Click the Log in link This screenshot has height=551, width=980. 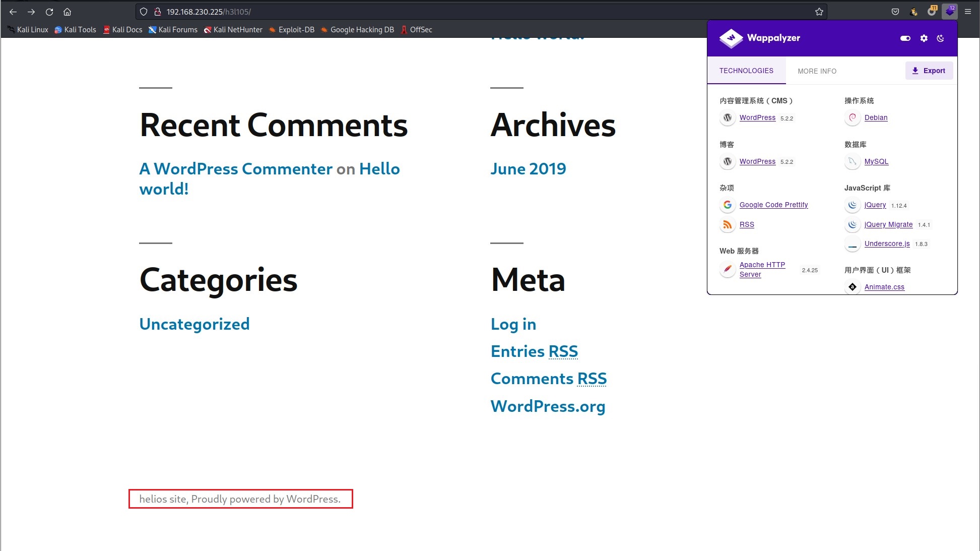point(513,324)
